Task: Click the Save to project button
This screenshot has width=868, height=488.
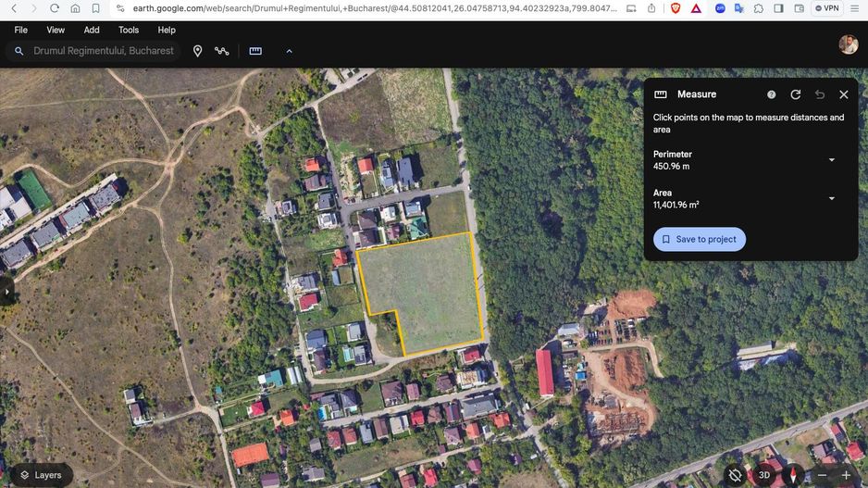Action: (700, 239)
